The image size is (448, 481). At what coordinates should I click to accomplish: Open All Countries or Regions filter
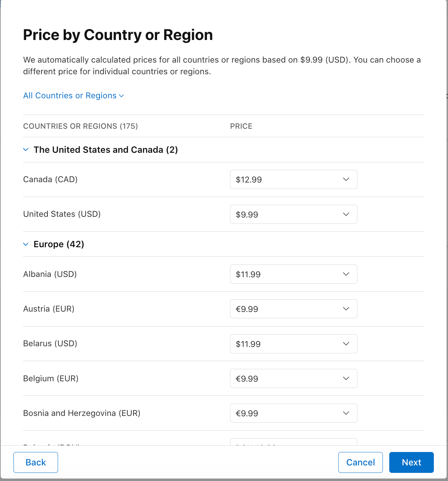click(74, 95)
